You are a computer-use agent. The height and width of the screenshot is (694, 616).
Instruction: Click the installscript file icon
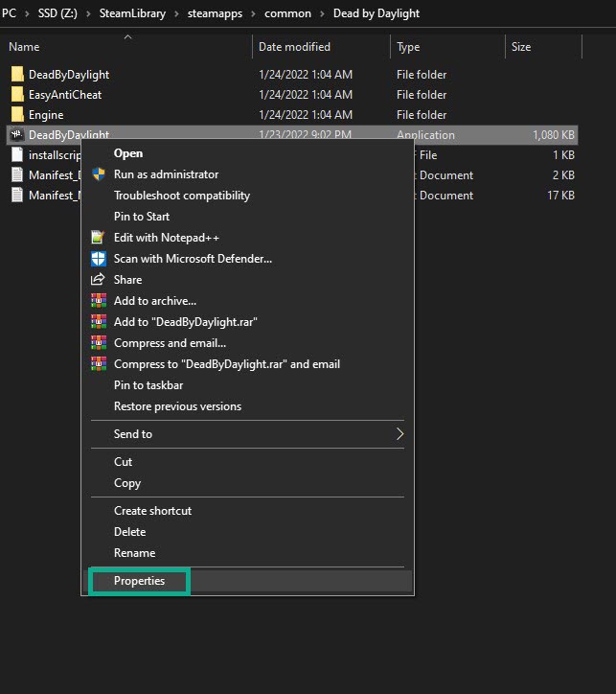point(17,155)
